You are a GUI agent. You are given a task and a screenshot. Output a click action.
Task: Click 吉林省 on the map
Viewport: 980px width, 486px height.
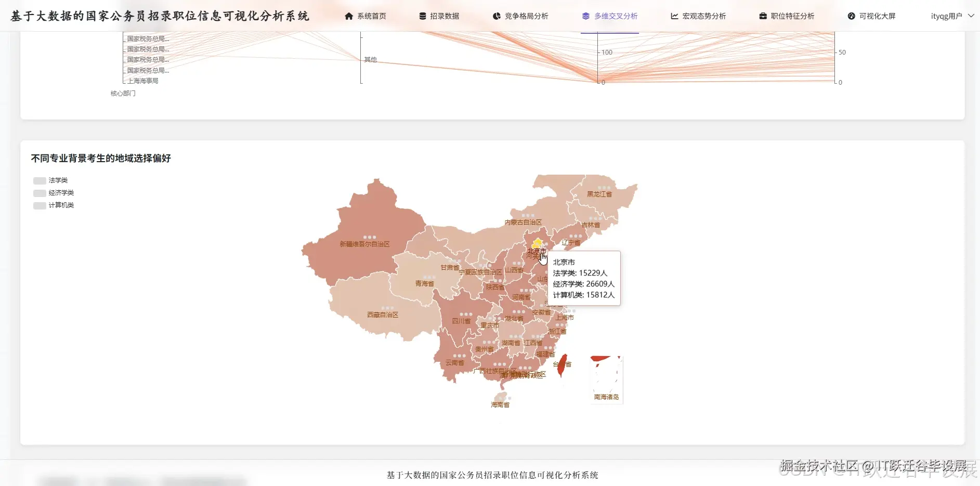click(x=591, y=225)
